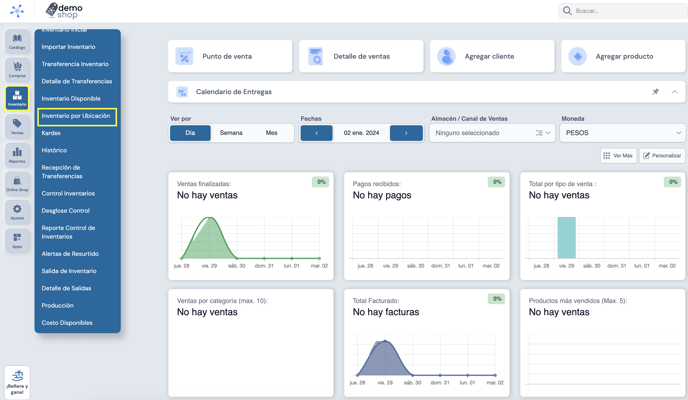Click the Total por tipo de venta 0% badge
Image resolution: width=688 pixels, height=400 pixels.
pyautogui.click(x=672, y=182)
